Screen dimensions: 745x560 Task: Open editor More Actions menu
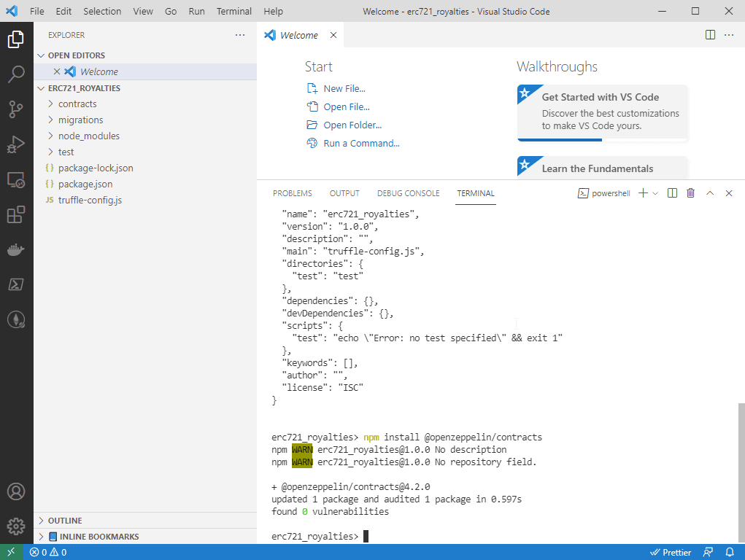point(729,35)
